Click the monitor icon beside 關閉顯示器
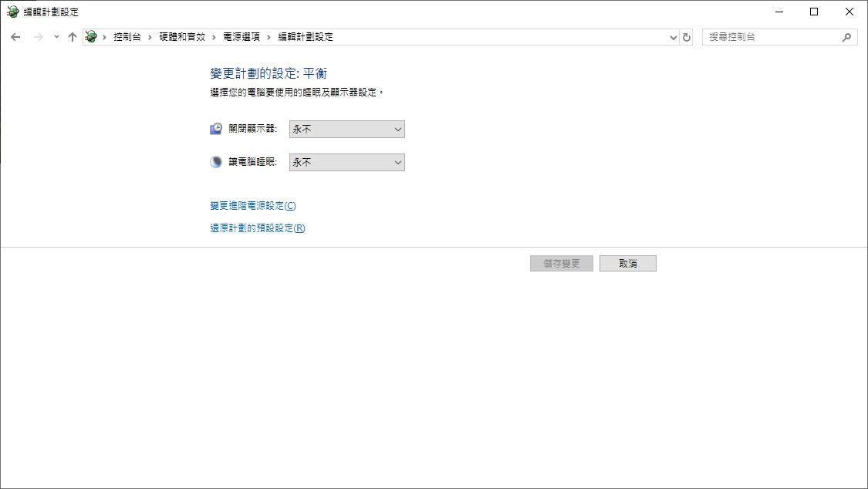868x489 pixels. [217, 129]
